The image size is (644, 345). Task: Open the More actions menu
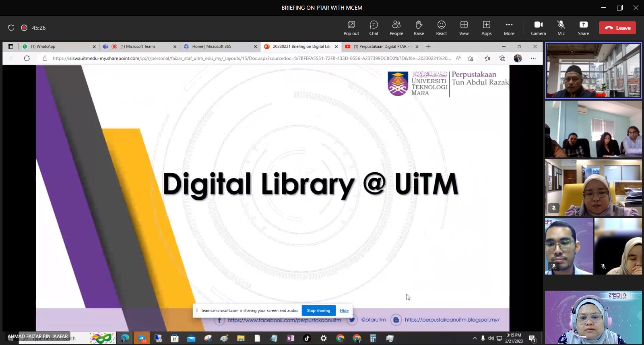click(x=509, y=28)
